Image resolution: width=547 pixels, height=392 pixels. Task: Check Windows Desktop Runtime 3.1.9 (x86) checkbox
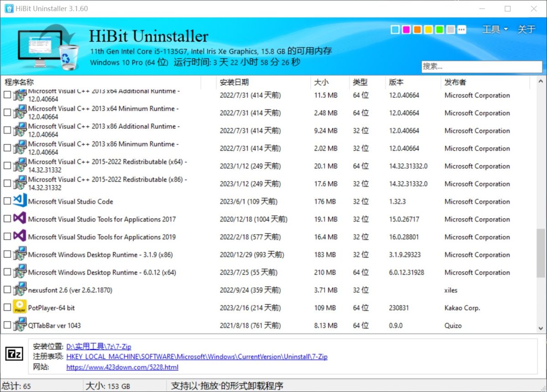click(x=7, y=255)
